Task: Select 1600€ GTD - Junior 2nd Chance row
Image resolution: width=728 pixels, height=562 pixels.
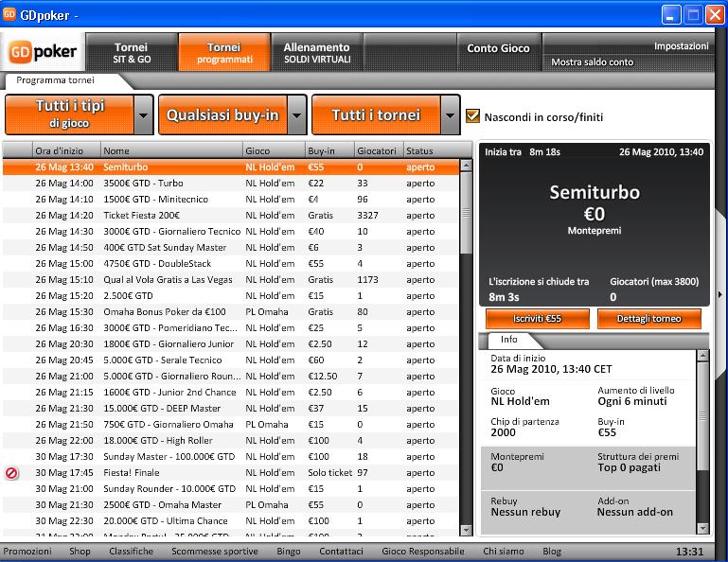Action: click(x=231, y=392)
